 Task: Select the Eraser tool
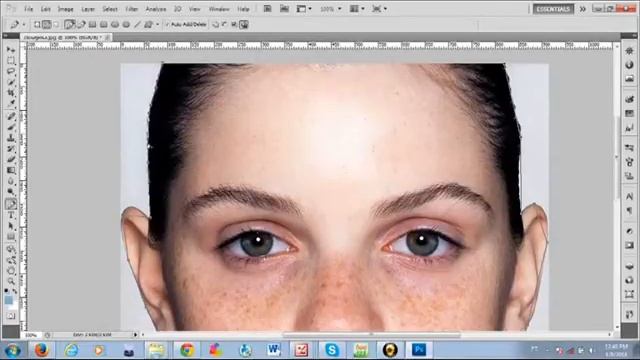click(x=11, y=160)
